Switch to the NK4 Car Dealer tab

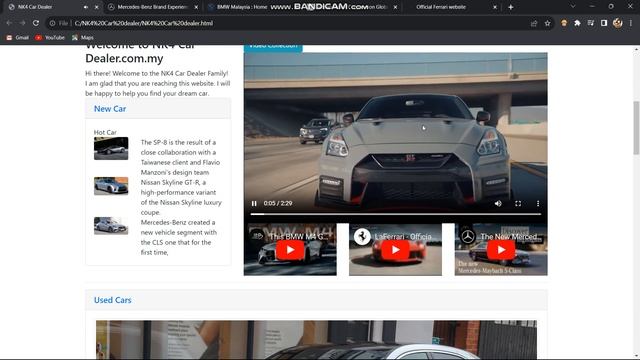point(53,7)
